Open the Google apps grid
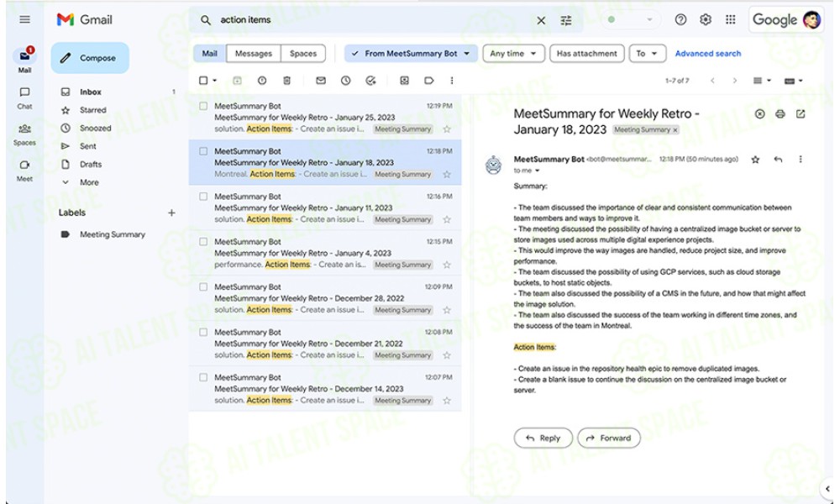This screenshot has height=504, width=840. pyautogui.click(x=730, y=20)
